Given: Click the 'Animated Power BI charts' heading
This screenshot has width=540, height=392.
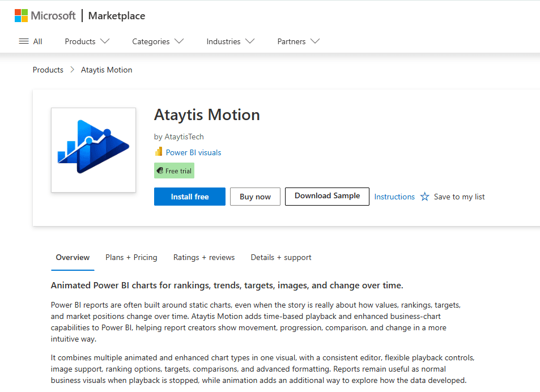Looking at the screenshot, I should (x=227, y=286).
